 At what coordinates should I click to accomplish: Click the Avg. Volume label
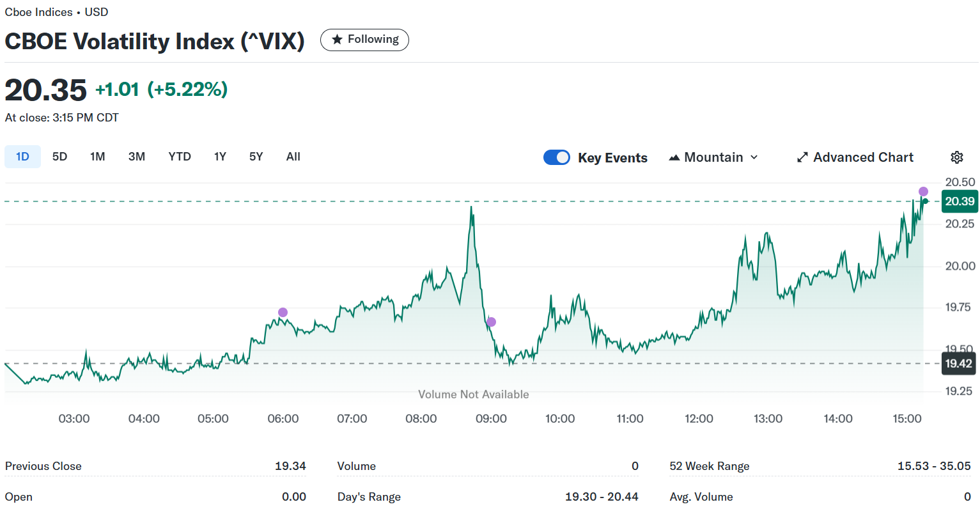(701, 497)
